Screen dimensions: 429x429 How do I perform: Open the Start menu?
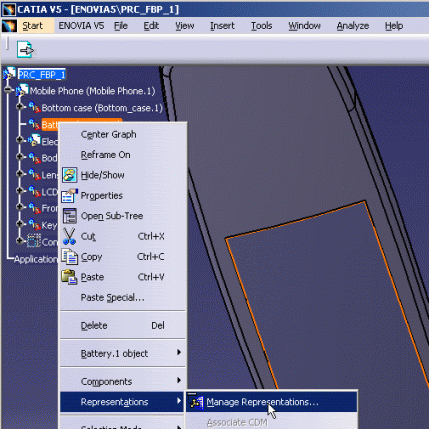click(x=32, y=26)
